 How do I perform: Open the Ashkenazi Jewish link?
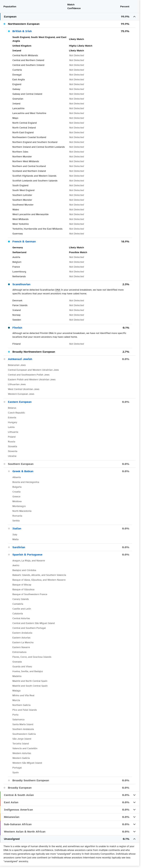(20, 359)
